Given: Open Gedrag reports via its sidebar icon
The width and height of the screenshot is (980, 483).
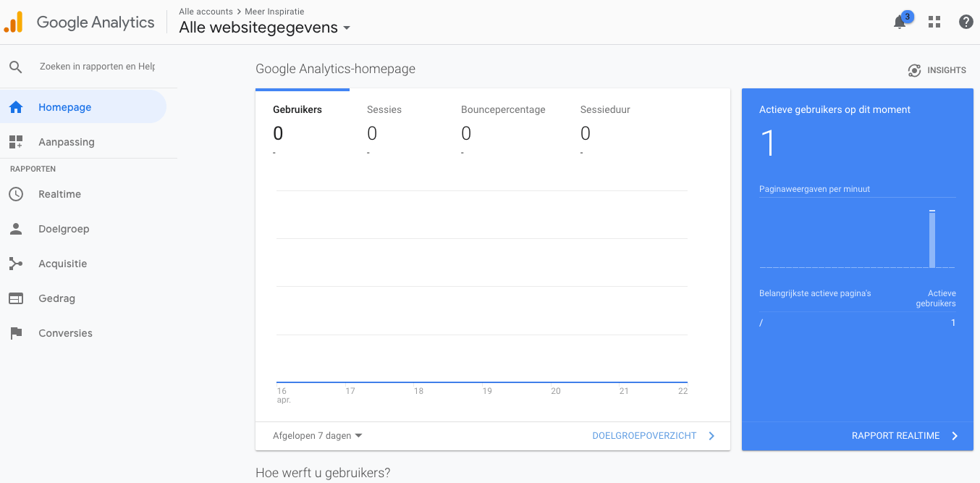Looking at the screenshot, I should click(x=16, y=298).
